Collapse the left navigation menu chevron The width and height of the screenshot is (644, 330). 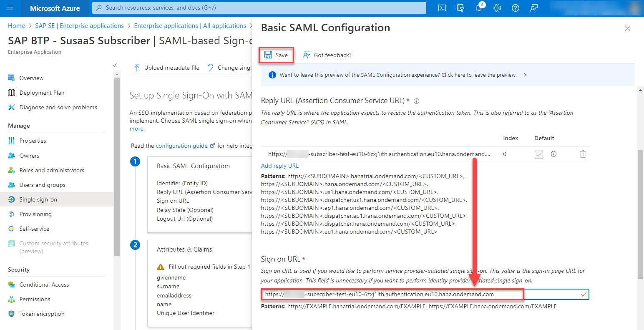pyautogui.click(x=115, y=65)
